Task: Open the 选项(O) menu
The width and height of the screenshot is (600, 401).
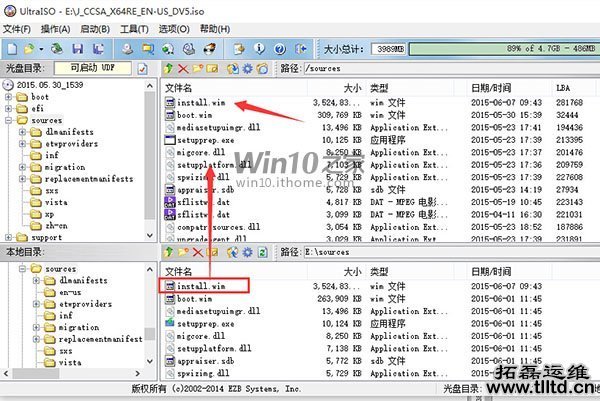Action: [x=174, y=29]
